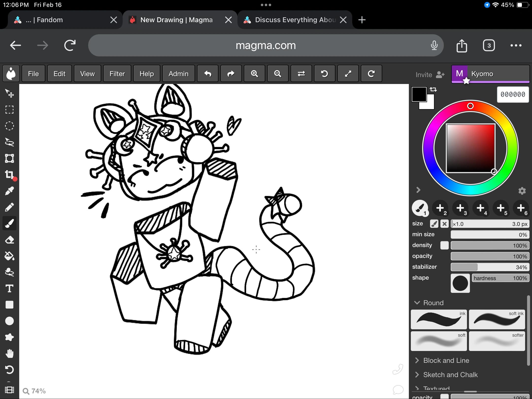Click the stabilizer slider
Screen dimensions: 532x399
[x=490, y=267]
